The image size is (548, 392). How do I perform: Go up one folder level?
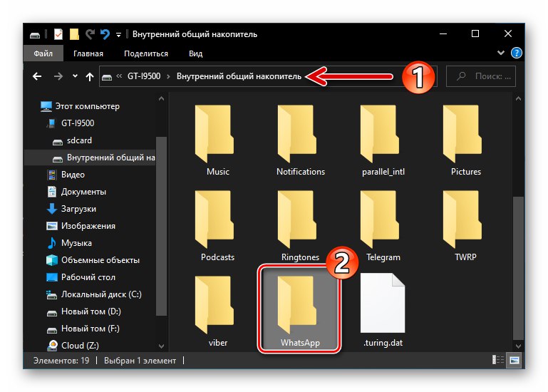tap(90, 76)
